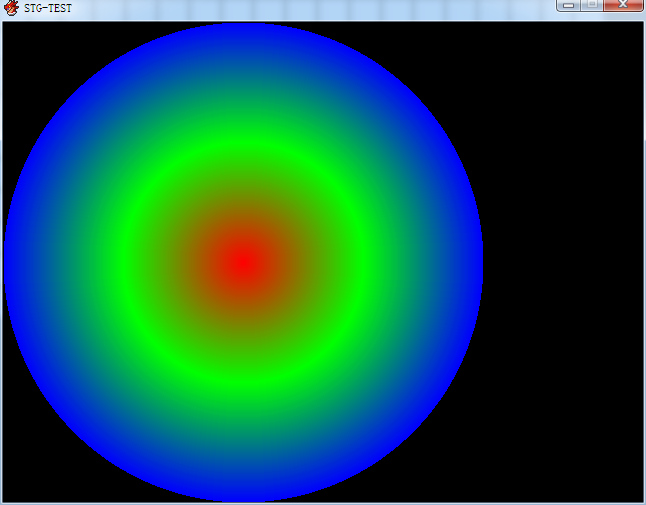Maximize the STG-TEST window
This screenshot has height=505, width=646.
(x=592, y=5)
